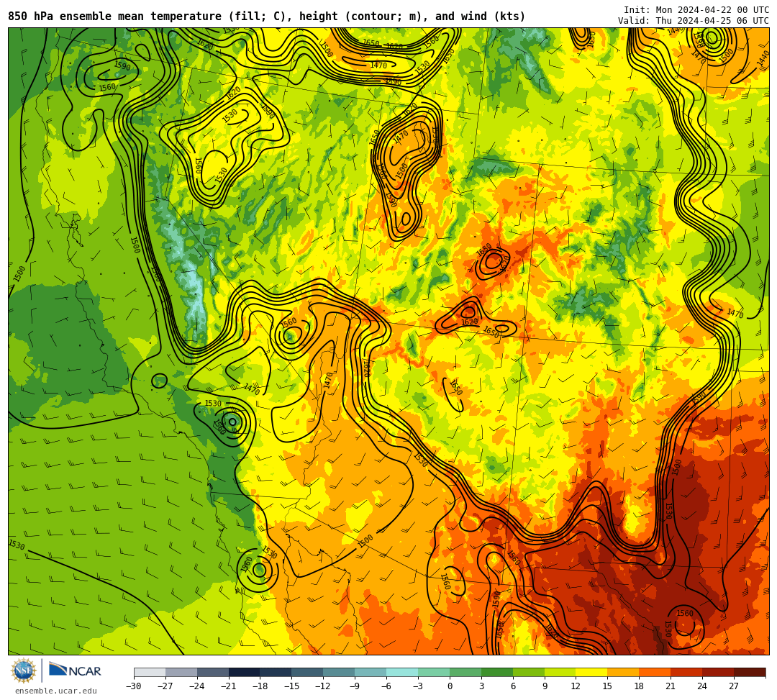Pick the pale gray -30 to -27 colorbar swatch
Screen dimensions: 777x700
[x=150, y=672]
